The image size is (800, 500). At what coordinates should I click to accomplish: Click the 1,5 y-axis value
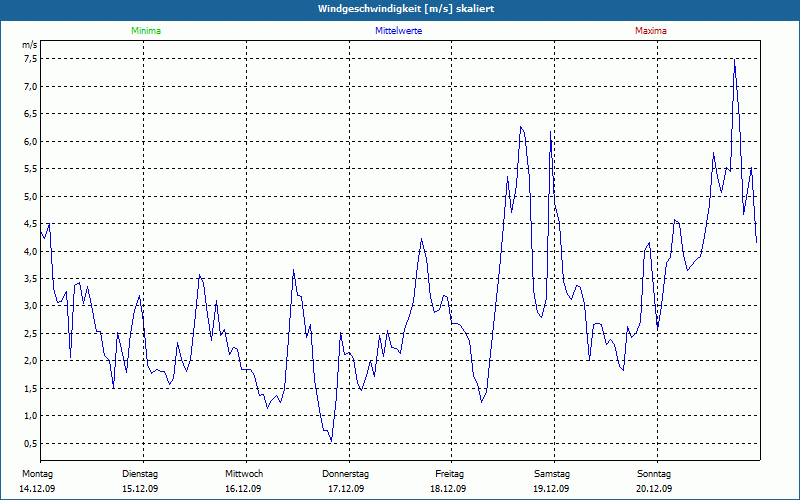(31, 388)
